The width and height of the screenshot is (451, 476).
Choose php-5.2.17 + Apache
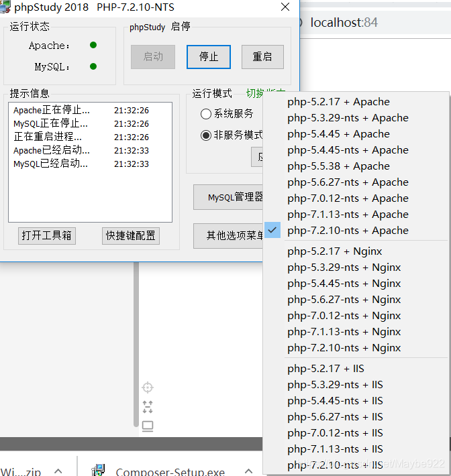(x=356, y=102)
